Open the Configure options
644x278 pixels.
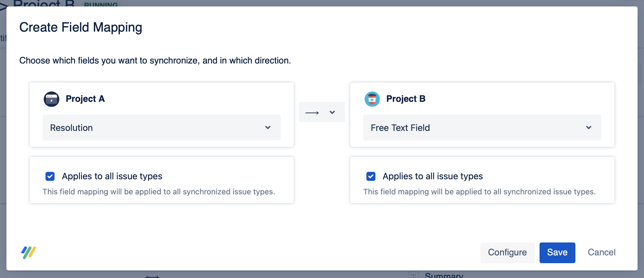tap(507, 252)
